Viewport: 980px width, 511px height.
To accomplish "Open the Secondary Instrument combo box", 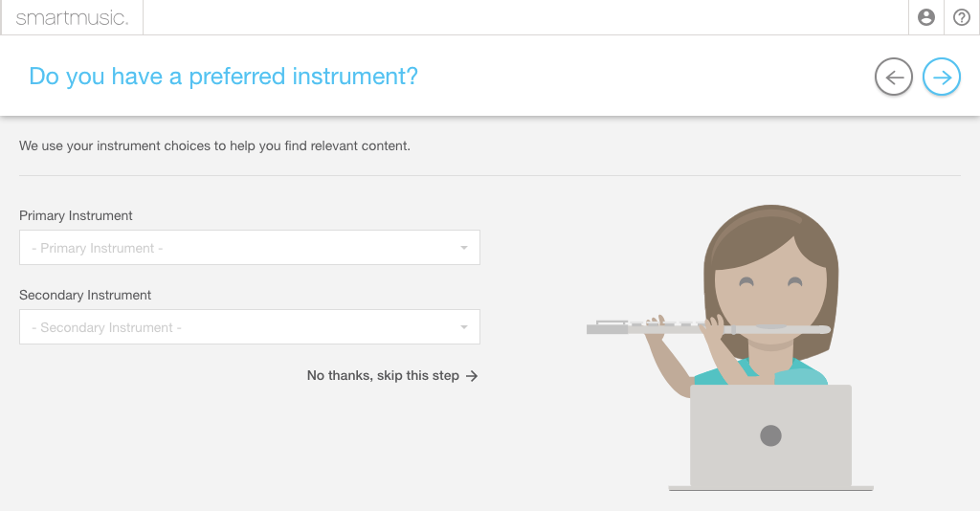I will point(250,326).
